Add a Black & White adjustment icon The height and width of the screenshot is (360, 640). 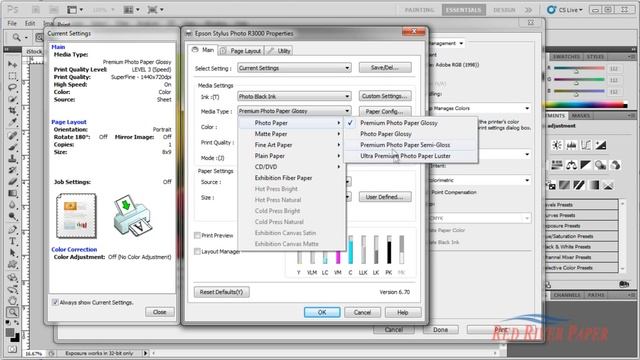[x=586, y=165]
